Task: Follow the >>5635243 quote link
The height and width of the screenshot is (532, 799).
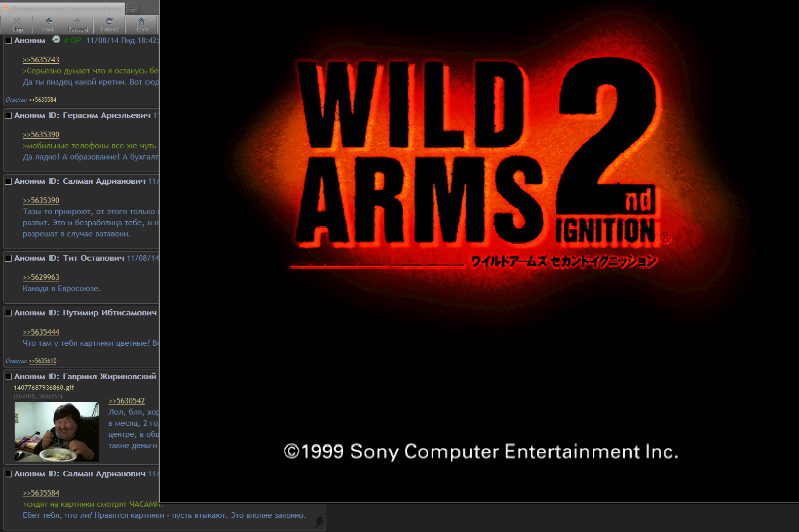Action: (x=41, y=60)
